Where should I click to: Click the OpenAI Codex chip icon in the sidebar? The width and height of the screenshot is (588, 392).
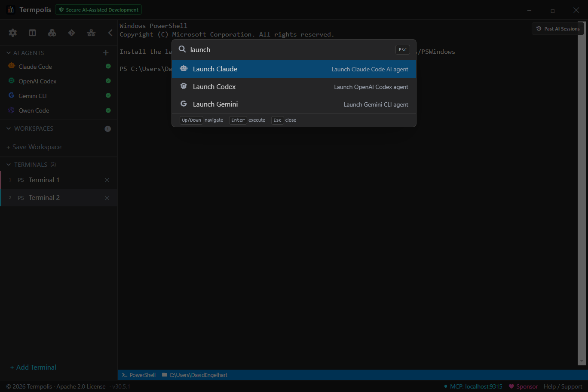12,81
